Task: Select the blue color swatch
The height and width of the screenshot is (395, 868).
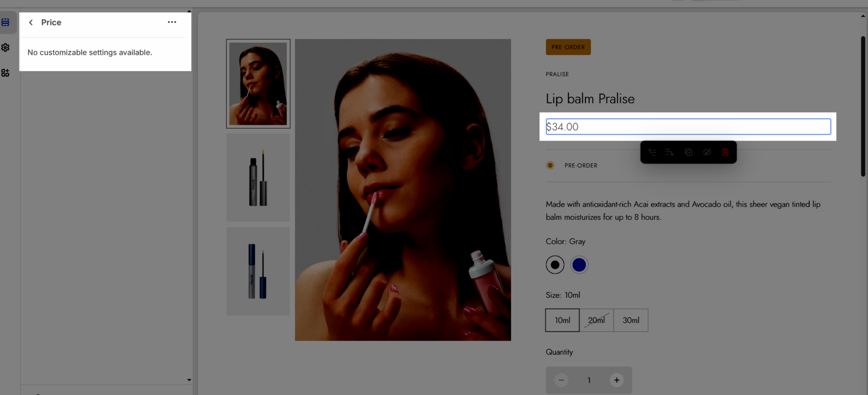Action: 579,265
